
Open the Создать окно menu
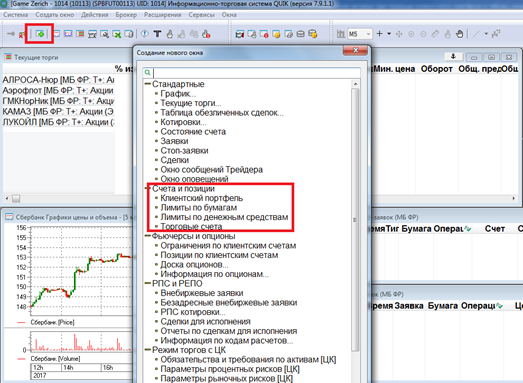(x=54, y=15)
